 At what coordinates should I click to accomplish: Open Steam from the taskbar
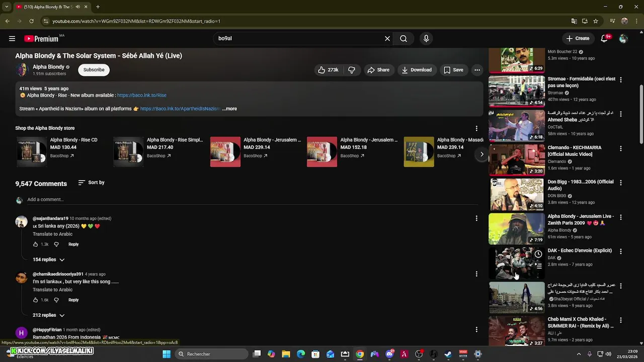(448, 354)
